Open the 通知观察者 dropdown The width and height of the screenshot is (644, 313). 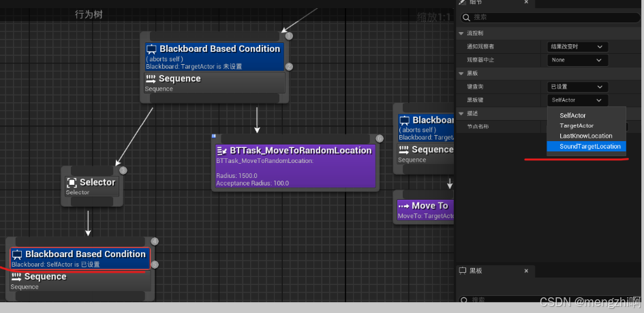577,47
